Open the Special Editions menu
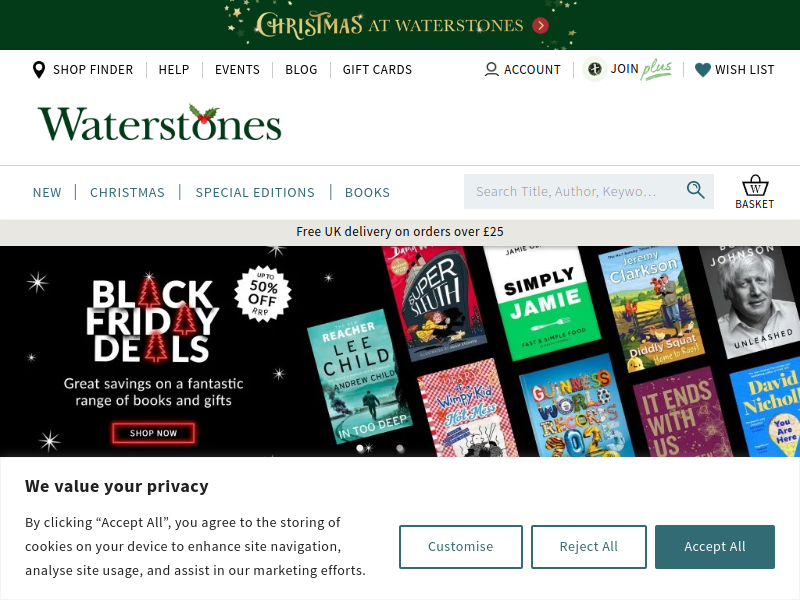The height and width of the screenshot is (600, 800). tap(255, 192)
